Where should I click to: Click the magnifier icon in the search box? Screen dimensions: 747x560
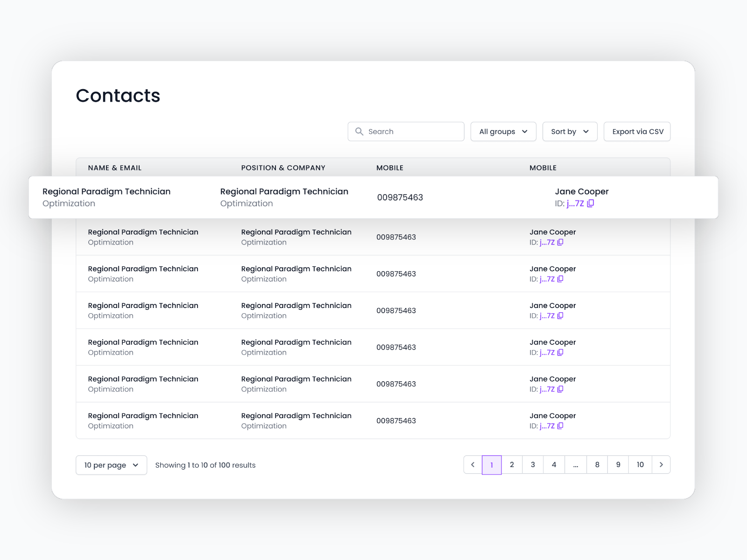(359, 132)
